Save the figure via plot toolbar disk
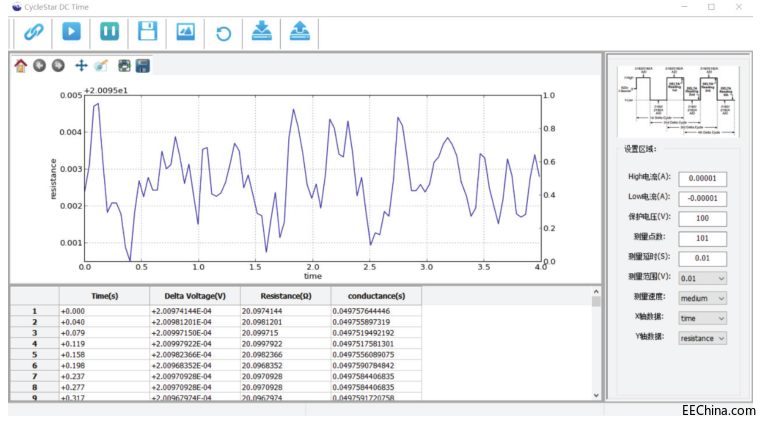764x423 pixels. click(142, 66)
